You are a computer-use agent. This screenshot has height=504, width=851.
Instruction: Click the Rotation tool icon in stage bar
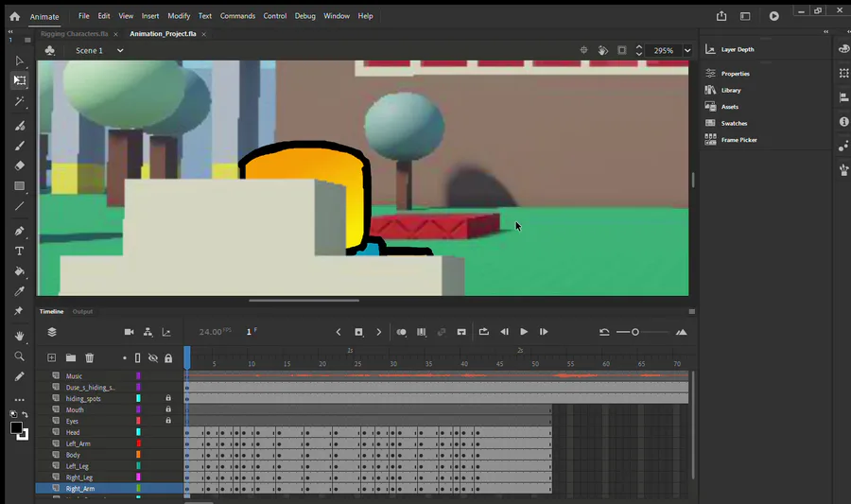603,50
